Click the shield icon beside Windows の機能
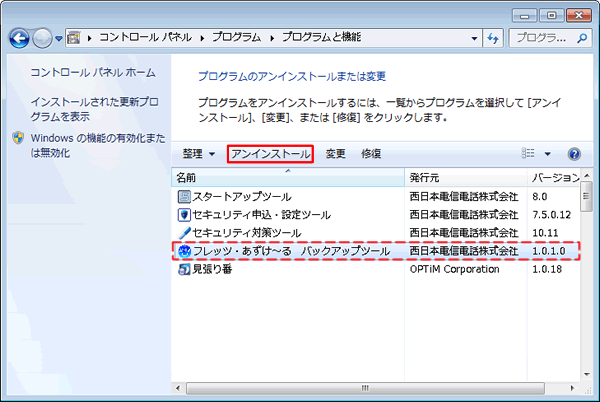This screenshot has height=402, width=600. point(18,138)
